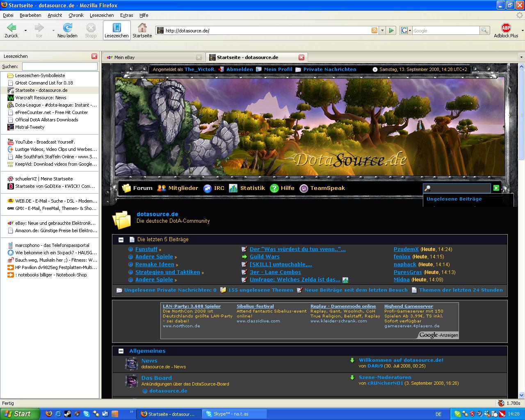The image size is (525, 420).
Task: Click the green forum search go button
Action: 496,188
